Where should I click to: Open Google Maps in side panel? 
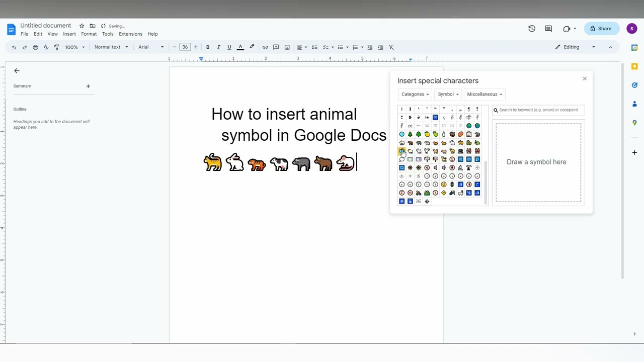(x=634, y=123)
